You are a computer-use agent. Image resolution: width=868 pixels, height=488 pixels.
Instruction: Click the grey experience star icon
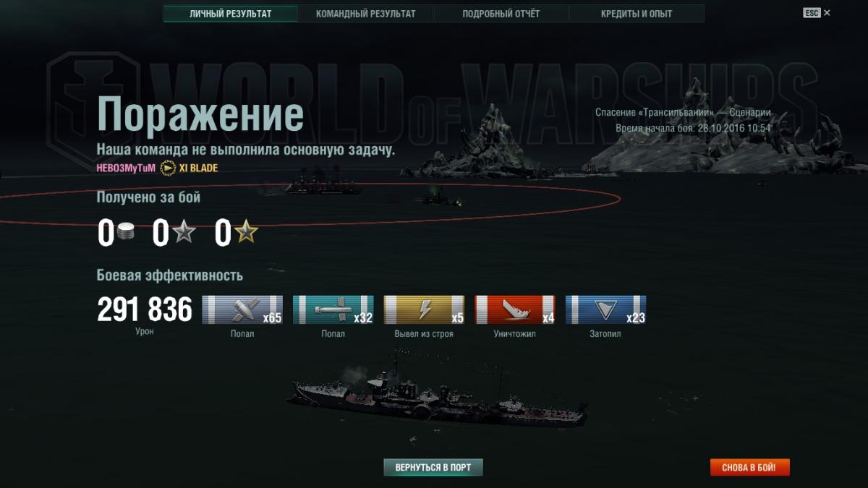point(184,233)
